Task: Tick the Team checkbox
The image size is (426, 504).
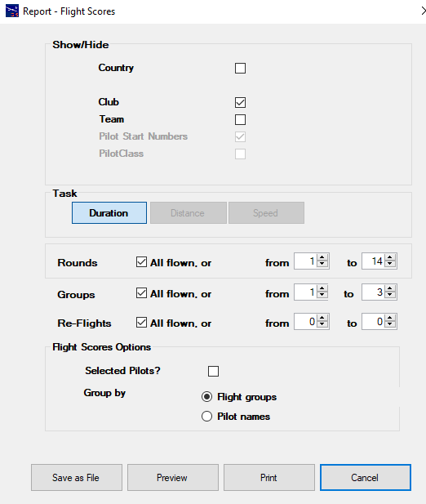Action: pyautogui.click(x=240, y=119)
